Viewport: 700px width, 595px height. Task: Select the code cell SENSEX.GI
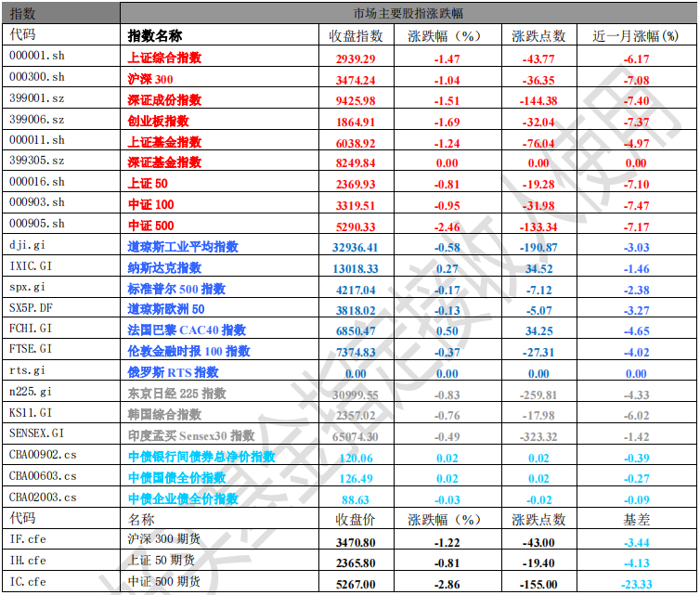click(x=37, y=434)
